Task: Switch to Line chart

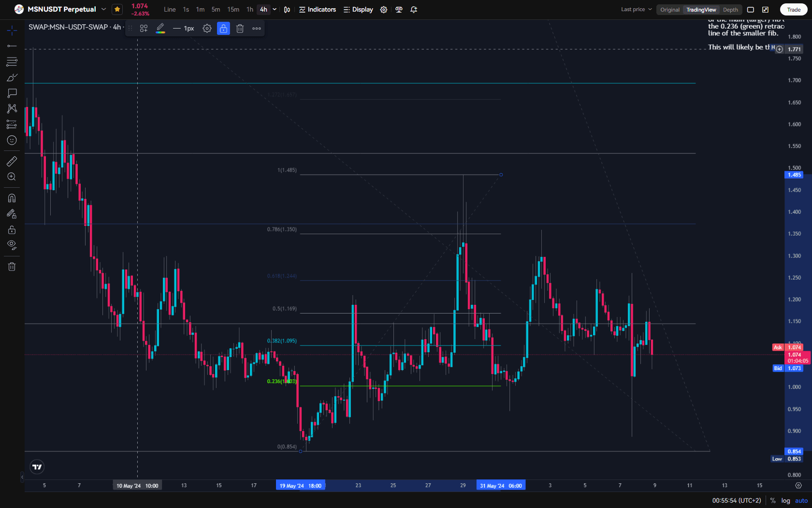Action: [170, 10]
